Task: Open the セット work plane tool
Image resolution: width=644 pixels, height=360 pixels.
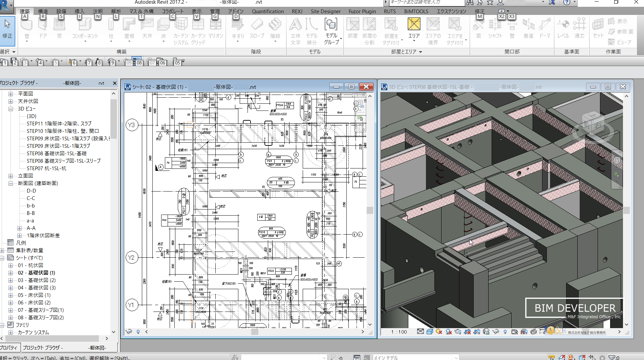Action: pyautogui.click(x=598, y=29)
